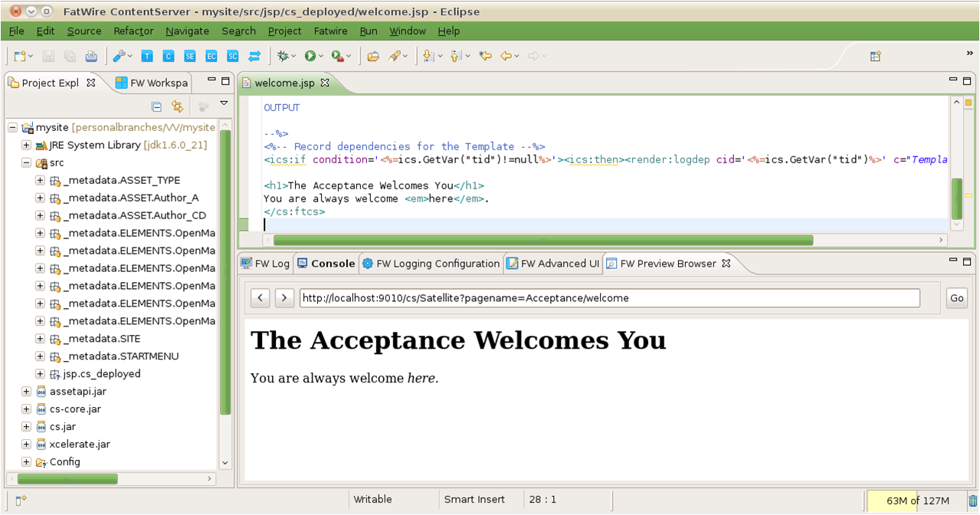Click the Run External Tools icon
The width and height of the screenshot is (980, 515).
pos(337,56)
